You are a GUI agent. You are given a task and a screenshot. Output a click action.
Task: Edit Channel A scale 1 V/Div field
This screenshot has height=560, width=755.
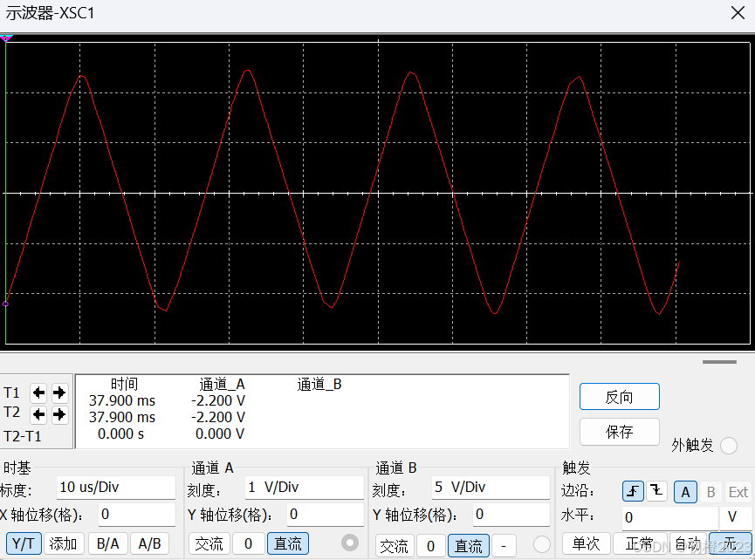(305, 488)
